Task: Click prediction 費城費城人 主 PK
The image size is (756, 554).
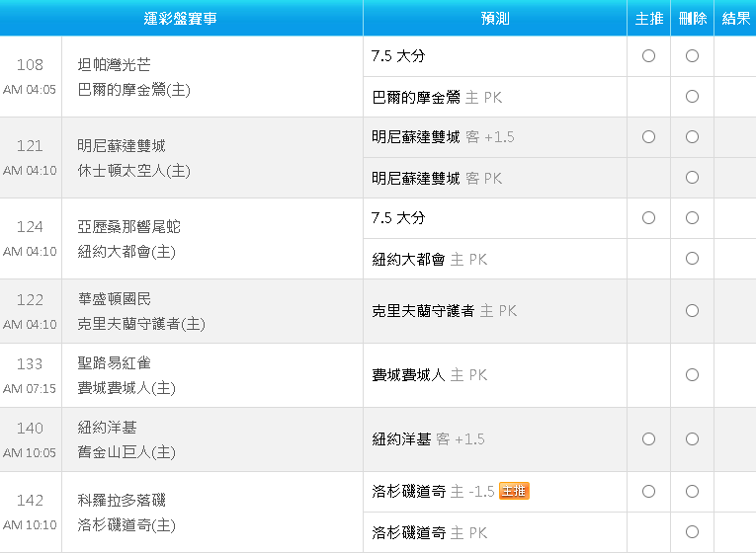Action: (x=430, y=375)
